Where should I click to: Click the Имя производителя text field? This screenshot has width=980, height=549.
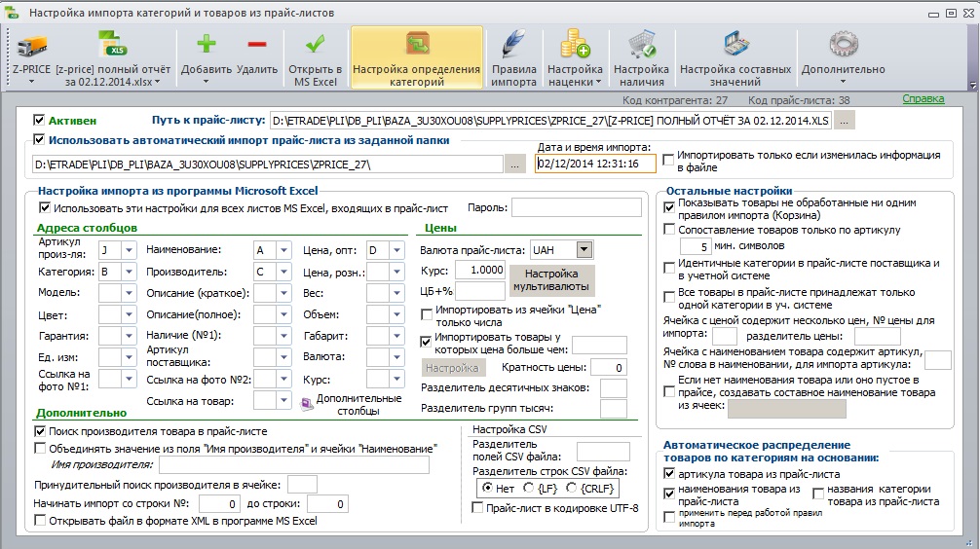294,464
